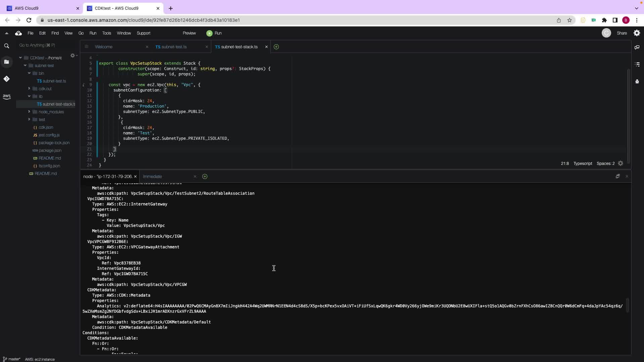Open the Outline panel icon on right
Viewport: 644px width, 362px height.
click(637, 64)
